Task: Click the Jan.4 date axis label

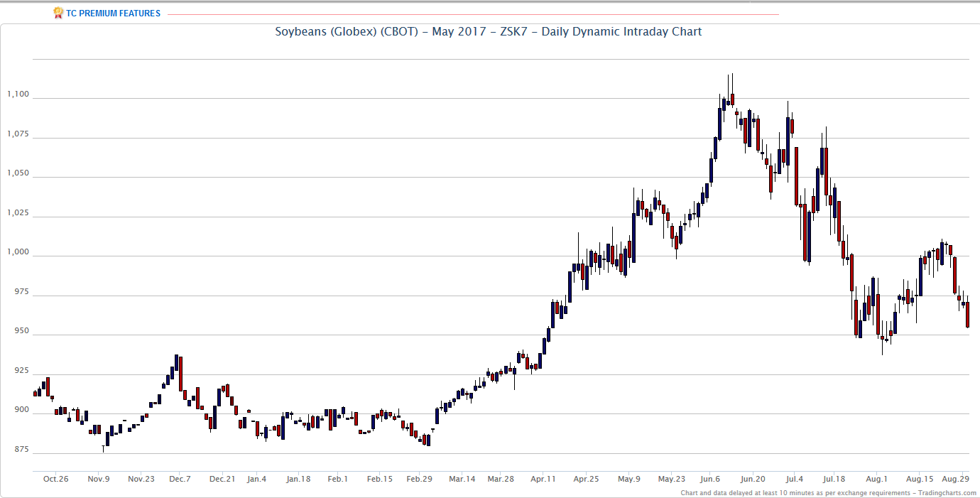Action: 256,479
